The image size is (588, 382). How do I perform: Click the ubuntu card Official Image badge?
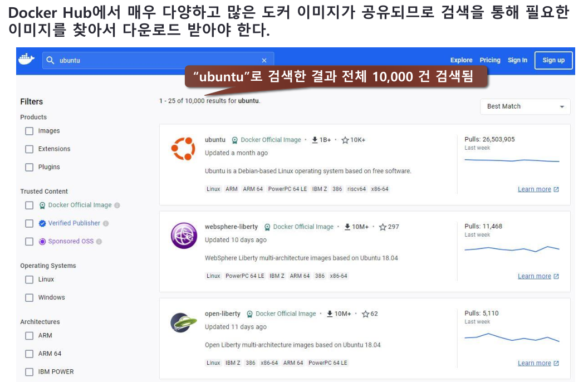pyautogui.click(x=266, y=140)
